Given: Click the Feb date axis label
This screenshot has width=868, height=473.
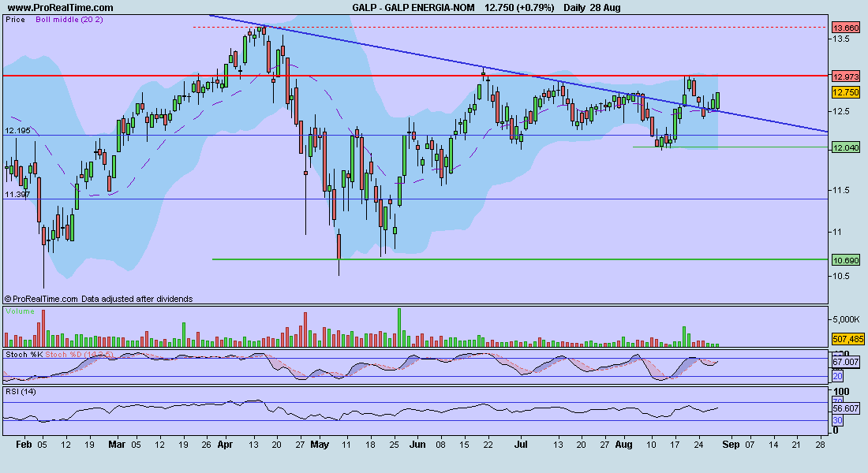Looking at the screenshot, I should [24, 445].
